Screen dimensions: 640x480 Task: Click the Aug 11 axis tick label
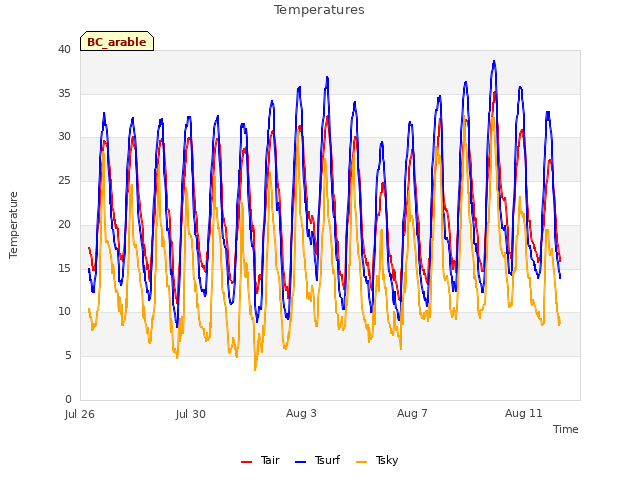coord(524,413)
